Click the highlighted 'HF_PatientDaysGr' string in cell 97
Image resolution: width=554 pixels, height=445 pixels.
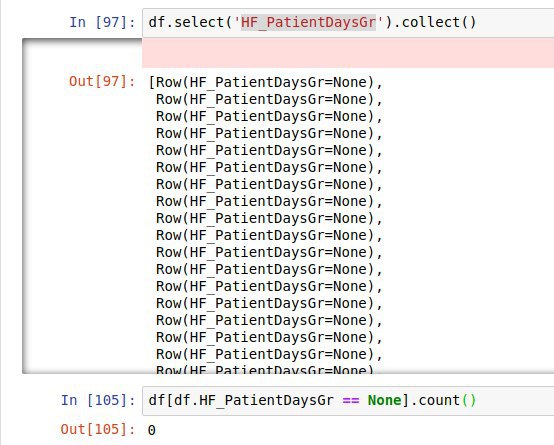[x=308, y=22]
